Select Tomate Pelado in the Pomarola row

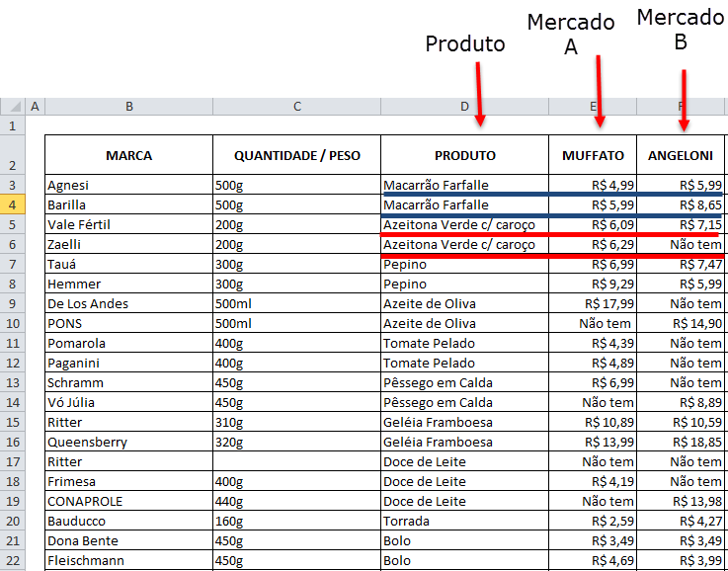click(x=464, y=343)
